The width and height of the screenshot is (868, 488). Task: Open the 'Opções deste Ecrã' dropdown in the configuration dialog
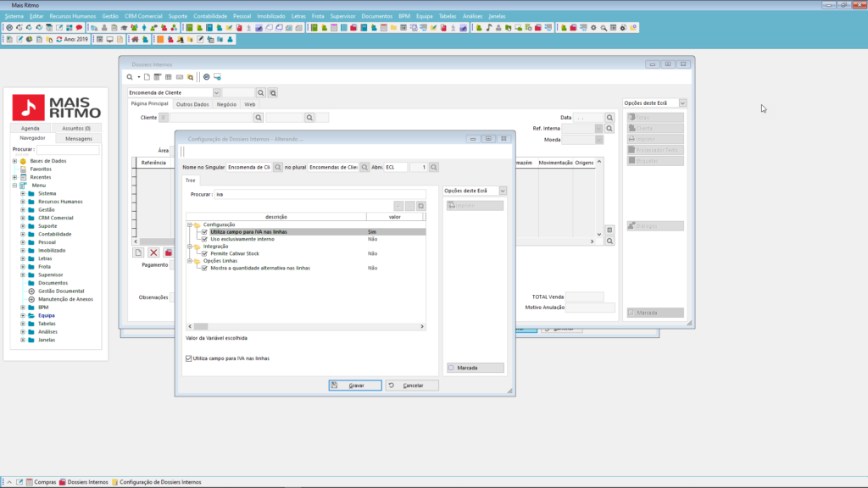[503, 191]
